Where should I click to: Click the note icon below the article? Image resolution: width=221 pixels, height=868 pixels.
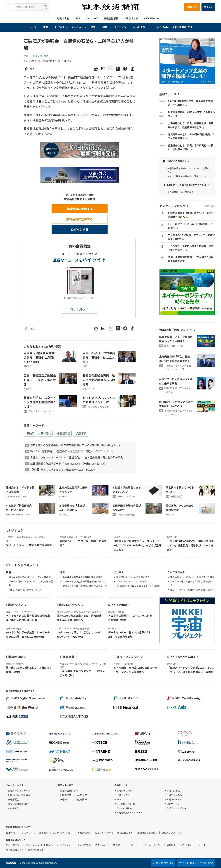pos(110,329)
